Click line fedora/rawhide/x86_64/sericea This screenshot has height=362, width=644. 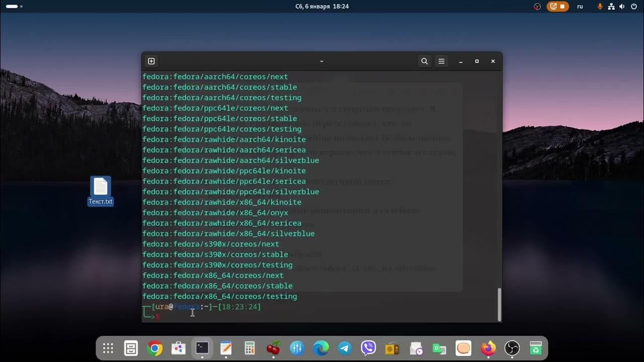tap(222, 223)
